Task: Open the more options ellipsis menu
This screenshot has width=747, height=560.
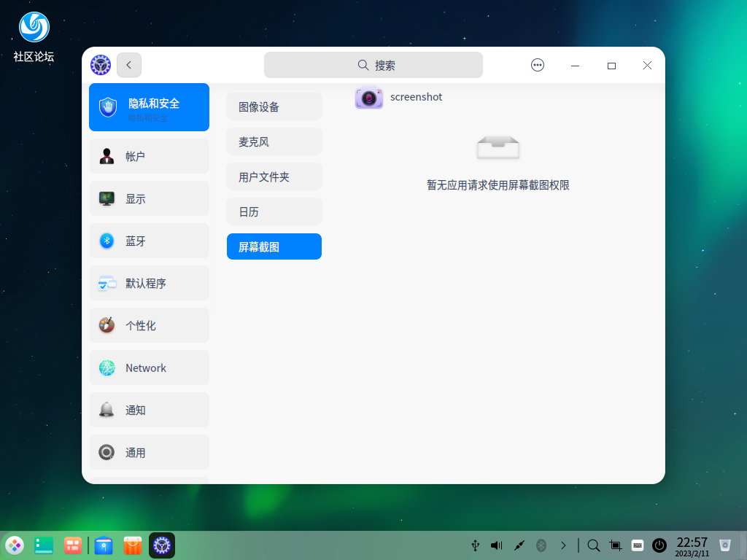Action: click(538, 65)
